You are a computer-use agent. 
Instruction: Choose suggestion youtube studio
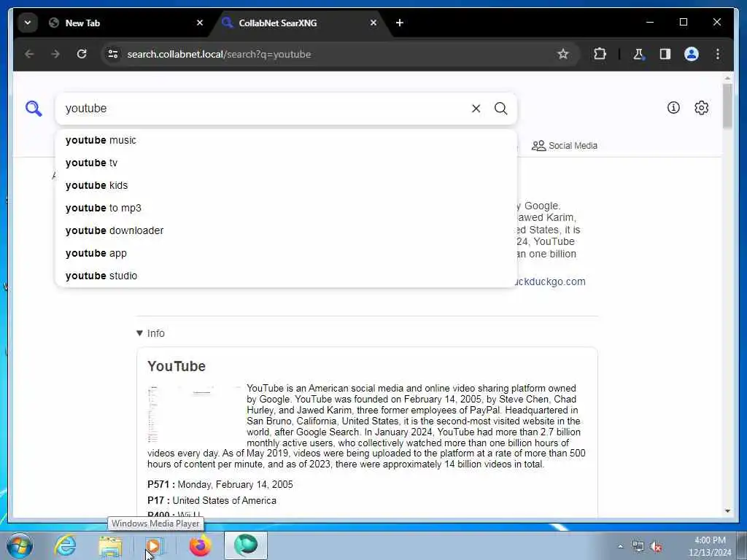[x=286, y=276]
